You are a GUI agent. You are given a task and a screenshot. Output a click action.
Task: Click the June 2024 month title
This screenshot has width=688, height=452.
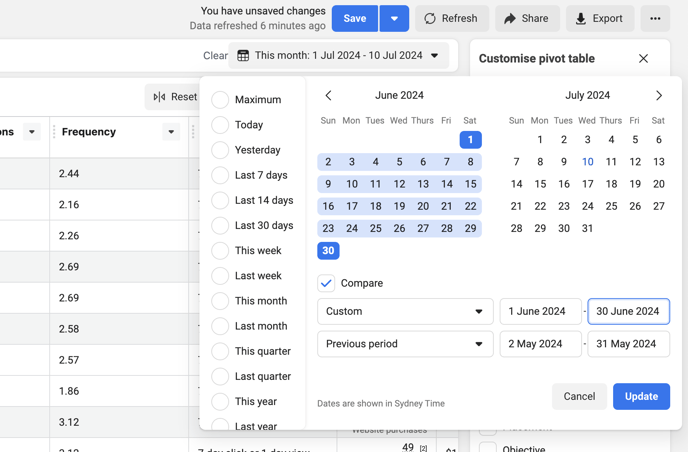click(399, 95)
